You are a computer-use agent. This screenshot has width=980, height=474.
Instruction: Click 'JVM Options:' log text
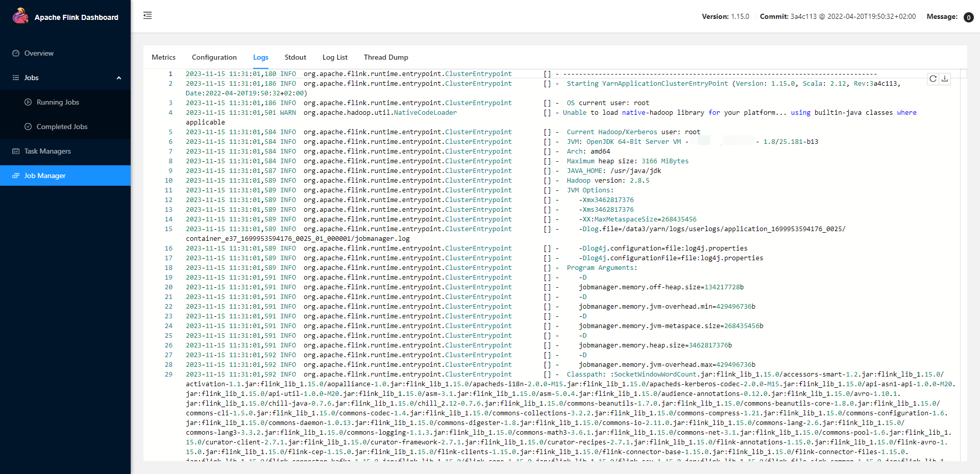590,190
